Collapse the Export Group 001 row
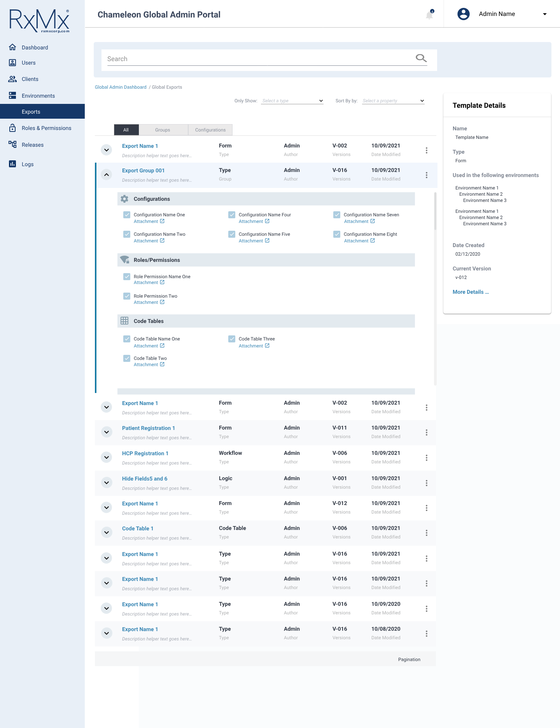This screenshot has width=560, height=728. click(107, 175)
